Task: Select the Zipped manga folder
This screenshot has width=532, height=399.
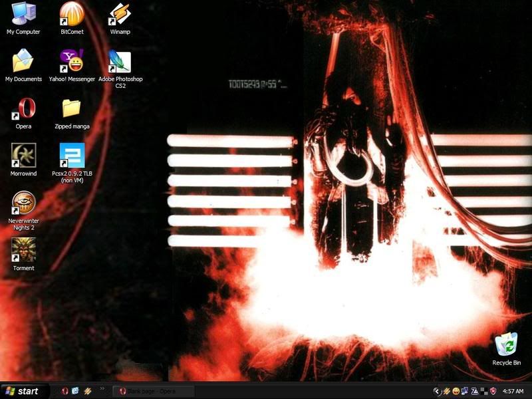Action: point(72,113)
